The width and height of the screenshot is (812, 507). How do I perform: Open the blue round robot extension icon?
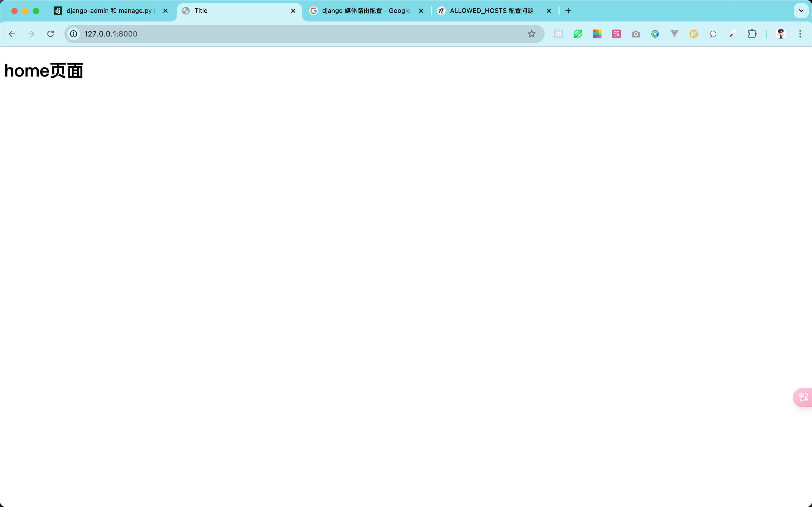pyautogui.click(x=655, y=34)
